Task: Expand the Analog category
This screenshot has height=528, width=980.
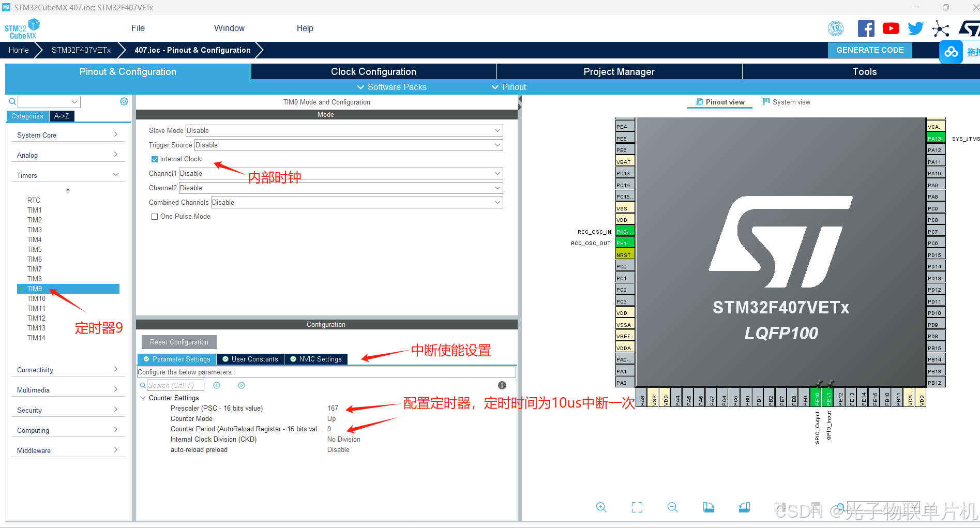Action: pos(68,155)
